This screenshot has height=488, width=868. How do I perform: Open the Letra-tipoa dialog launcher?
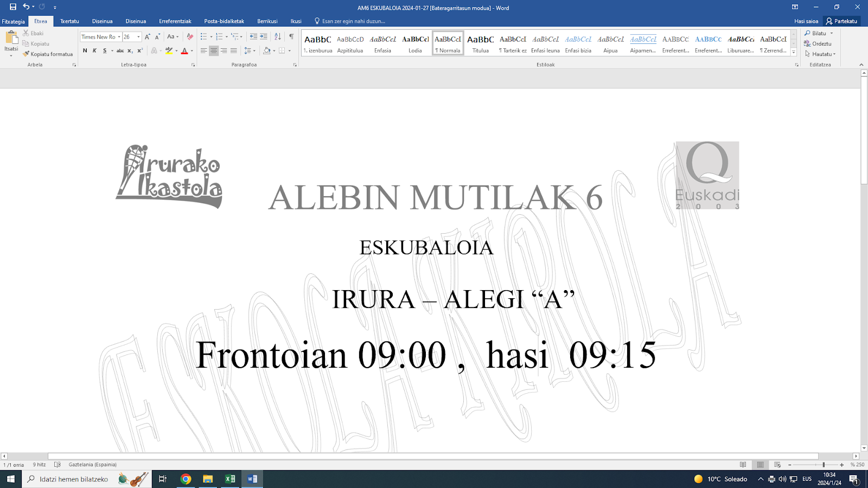coord(193,65)
